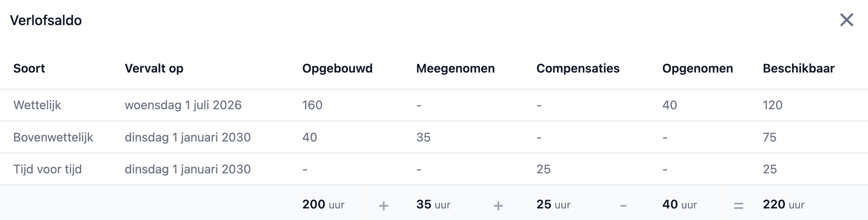Click the total 220 uur available
Screen dimensions: 868x220
coord(783,204)
